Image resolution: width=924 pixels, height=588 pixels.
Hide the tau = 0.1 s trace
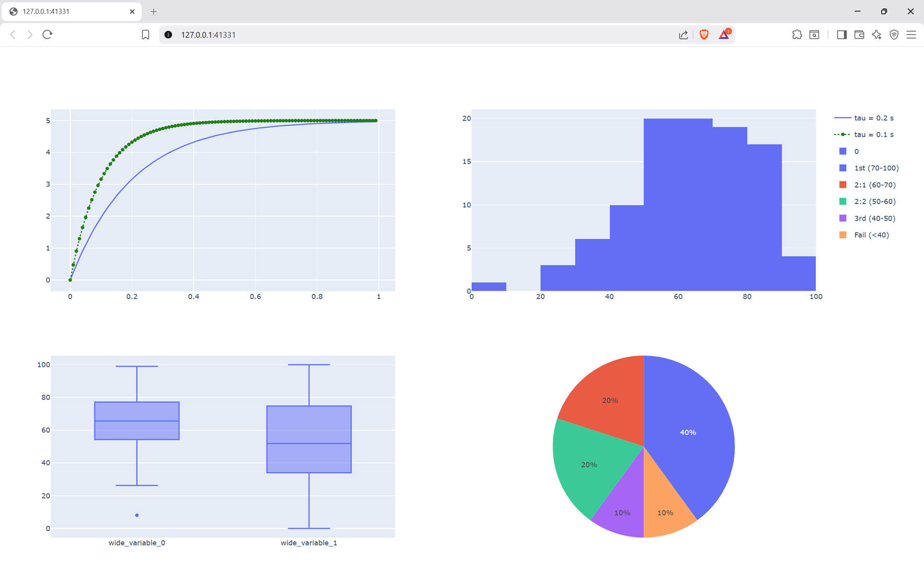pos(873,135)
